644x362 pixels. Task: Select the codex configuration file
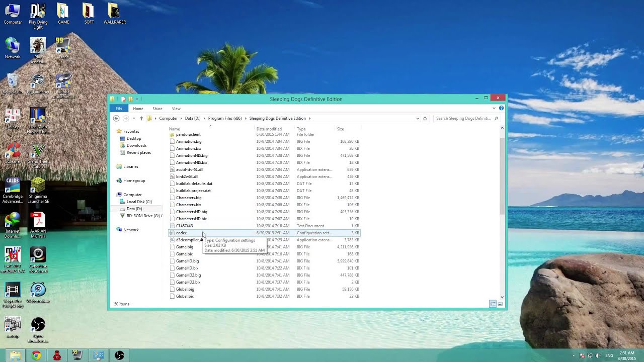264,233
